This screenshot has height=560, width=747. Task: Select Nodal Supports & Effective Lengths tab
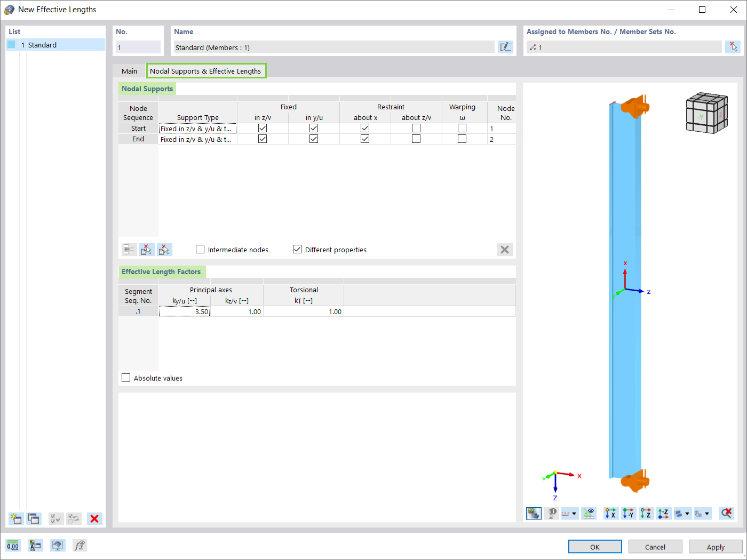(x=205, y=71)
